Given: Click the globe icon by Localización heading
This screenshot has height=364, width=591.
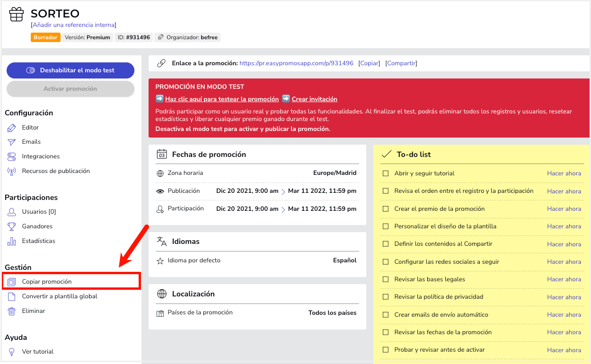Looking at the screenshot, I should 162,294.
